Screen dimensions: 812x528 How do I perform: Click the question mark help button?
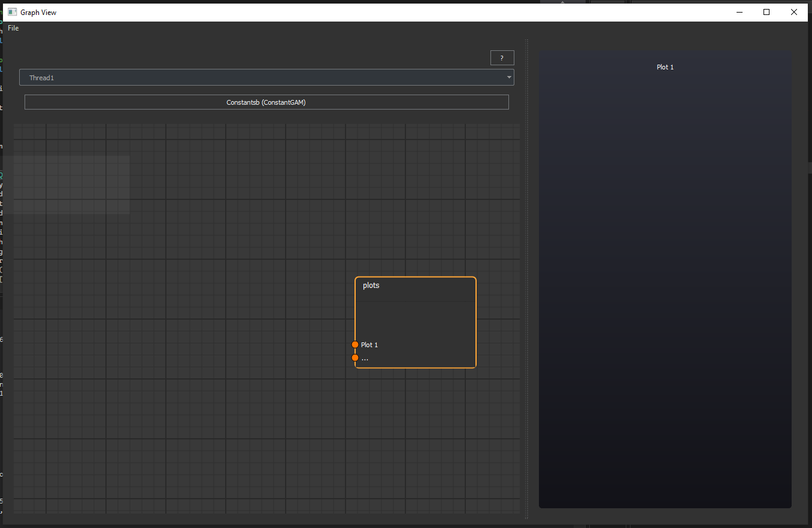(x=502, y=58)
